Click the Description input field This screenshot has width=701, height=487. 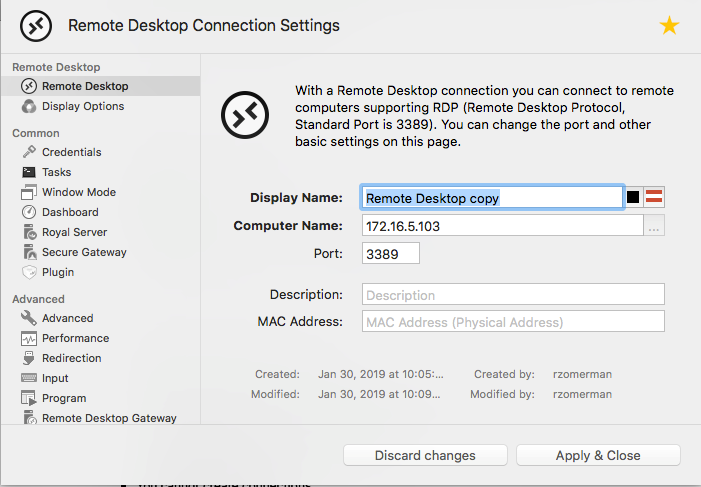pos(513,294)
